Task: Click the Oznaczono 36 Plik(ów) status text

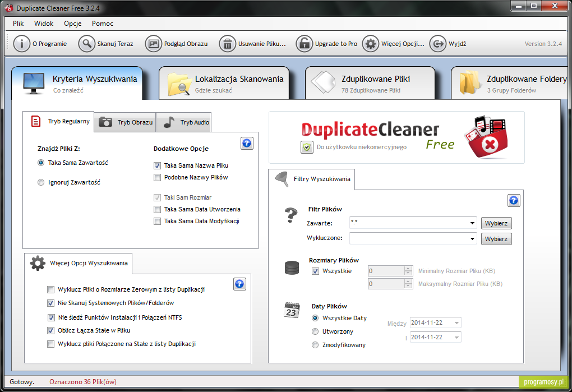Action: coord(83,382)
